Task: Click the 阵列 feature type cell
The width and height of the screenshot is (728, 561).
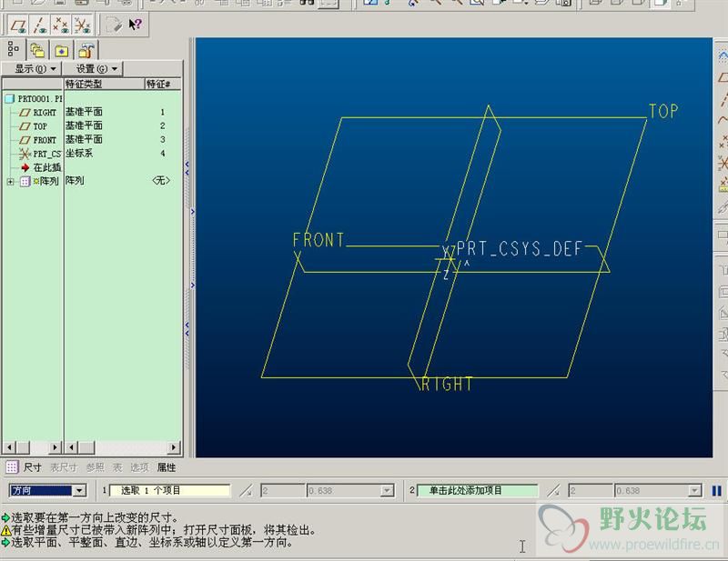Action: coord(75,181)
